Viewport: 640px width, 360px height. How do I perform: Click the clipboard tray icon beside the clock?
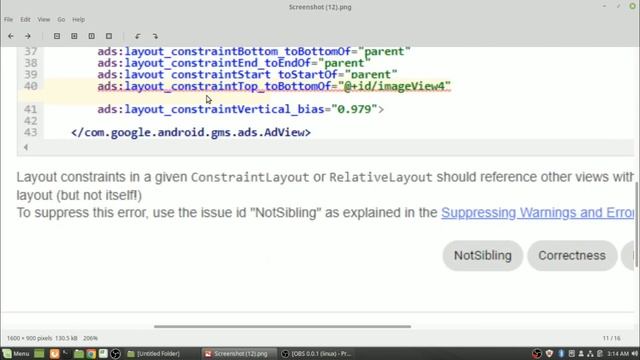click(x=600, y=353)
